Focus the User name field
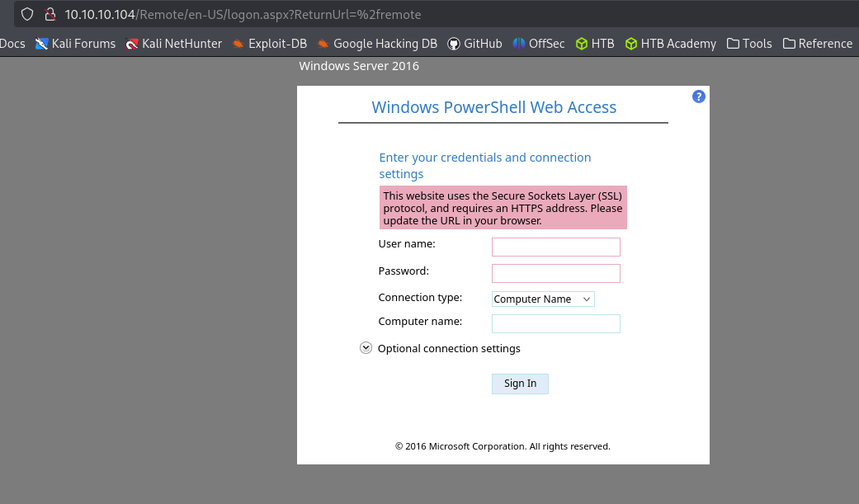 tap(556, 247)
